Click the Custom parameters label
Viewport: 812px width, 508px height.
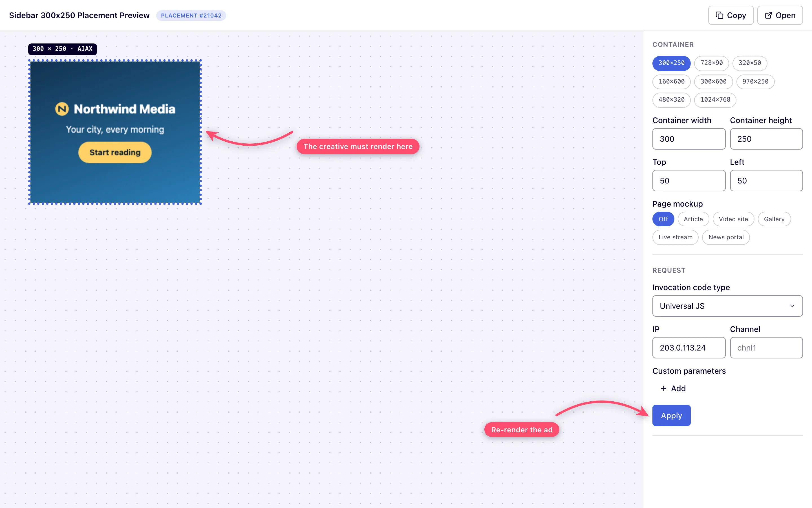(x=689, y=371)
